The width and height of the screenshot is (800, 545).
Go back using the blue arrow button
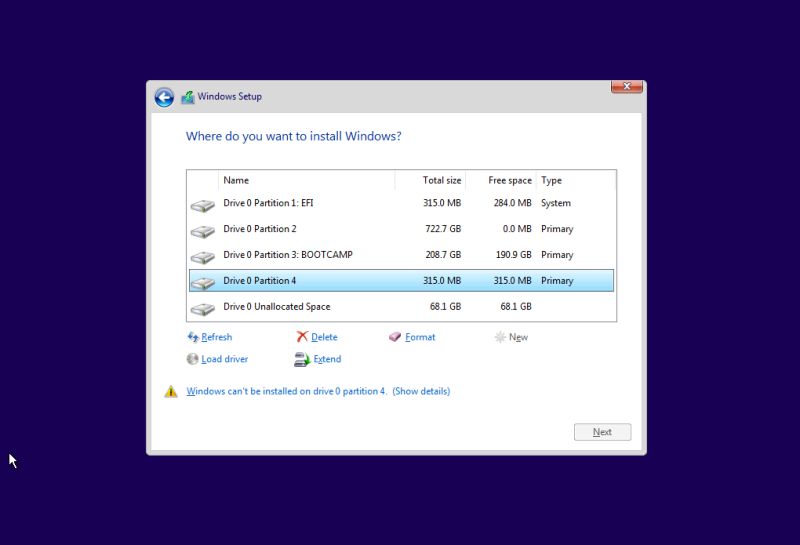click(164, 97)
